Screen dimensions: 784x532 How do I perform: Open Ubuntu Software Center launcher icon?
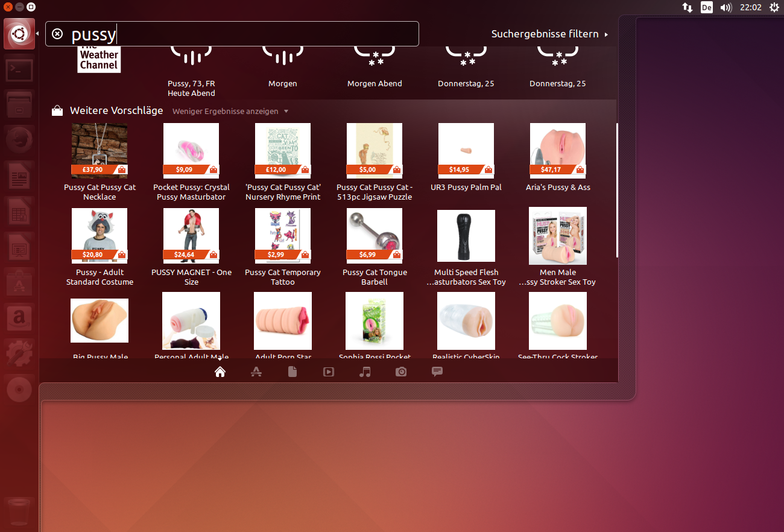[19, 283]
